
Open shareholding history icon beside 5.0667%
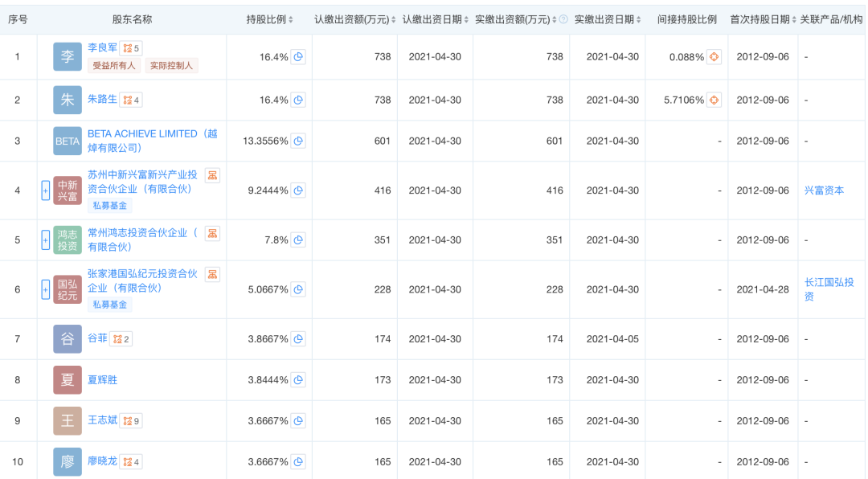pos(298,289)
